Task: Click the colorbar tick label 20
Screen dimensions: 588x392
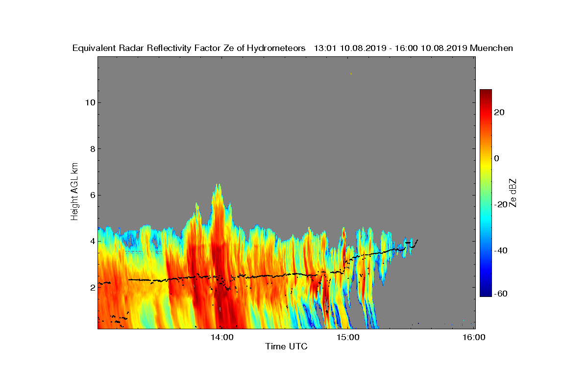Action: pyautogui.click(x=500, y=112)
